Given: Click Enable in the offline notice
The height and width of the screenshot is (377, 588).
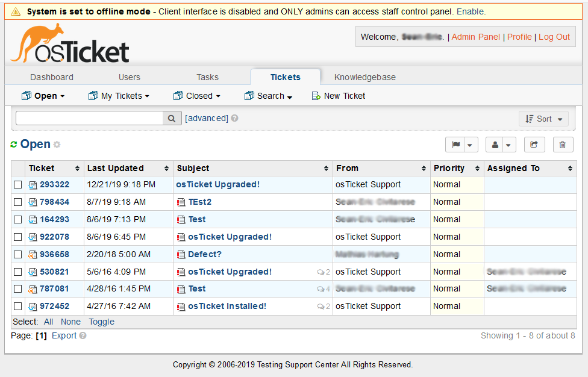Looking at the screenshot, I should 471,11.
